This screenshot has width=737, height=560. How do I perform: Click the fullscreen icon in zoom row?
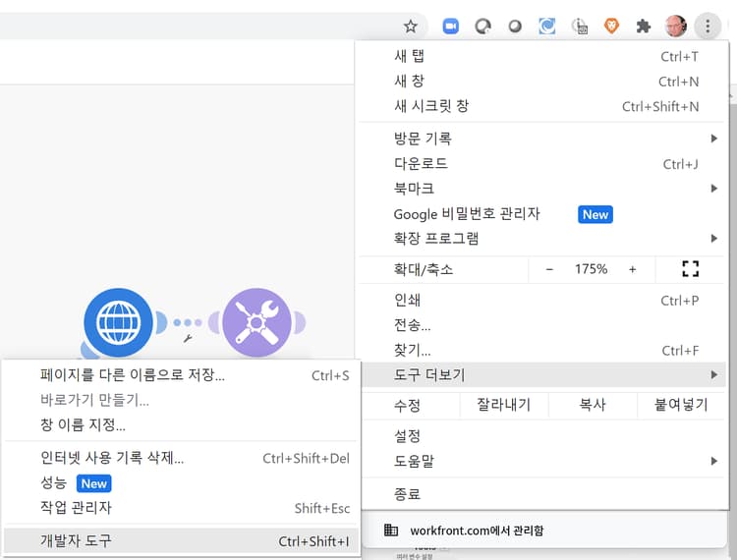[690, 269]
